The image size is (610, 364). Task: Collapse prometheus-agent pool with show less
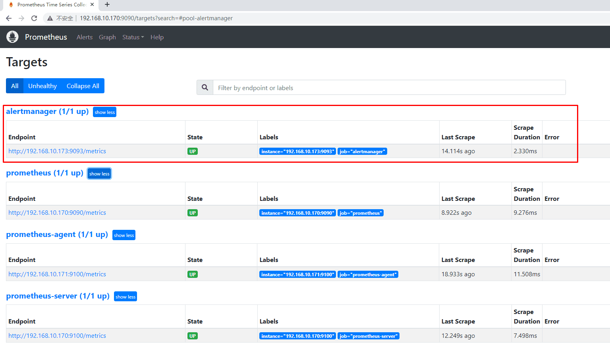pos(124,235)
